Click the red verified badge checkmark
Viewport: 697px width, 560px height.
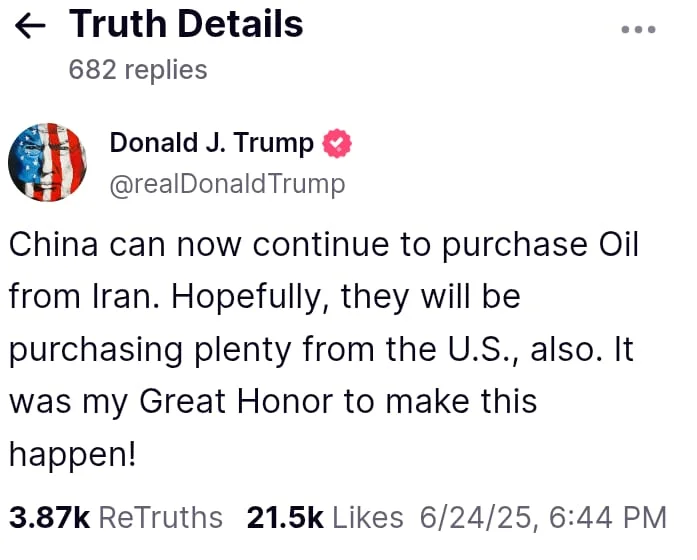338,145
